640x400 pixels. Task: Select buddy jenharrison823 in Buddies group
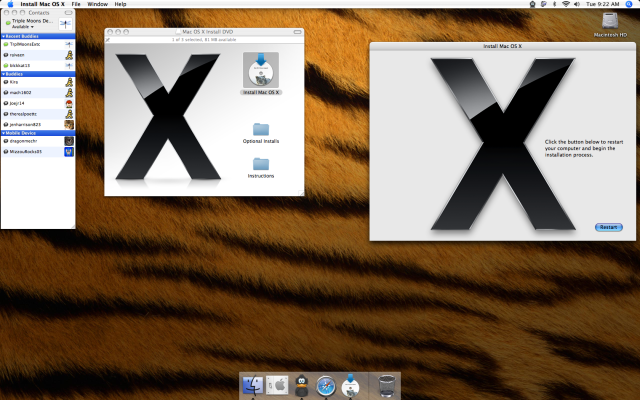click(38, 124)
